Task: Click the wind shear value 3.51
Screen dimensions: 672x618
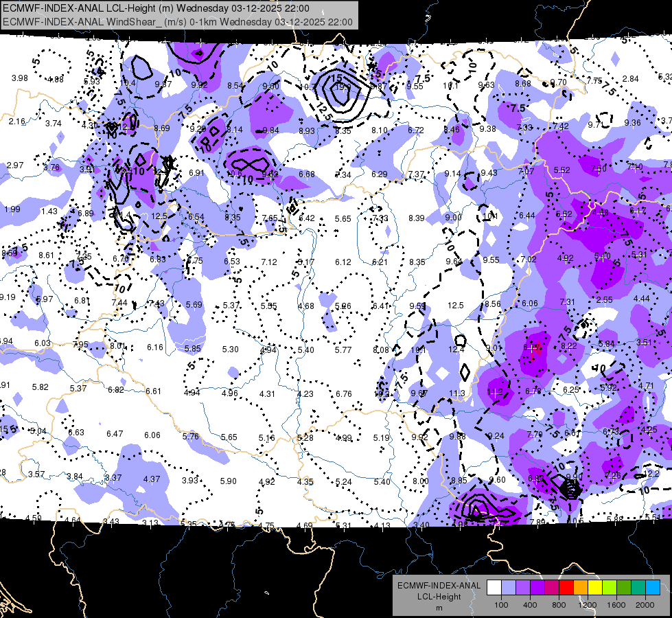Action: coord(644,342)
